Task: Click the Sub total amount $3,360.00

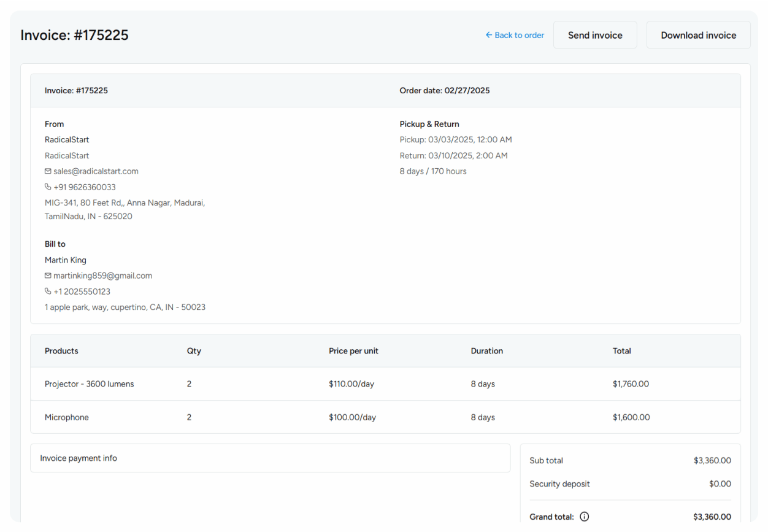Action: [712, 460]
